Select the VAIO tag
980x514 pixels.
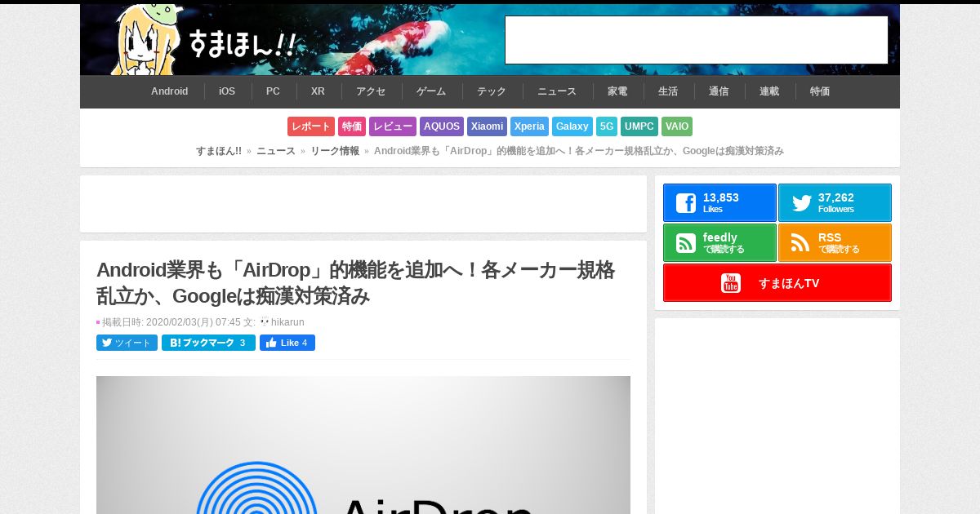point(677,126)
